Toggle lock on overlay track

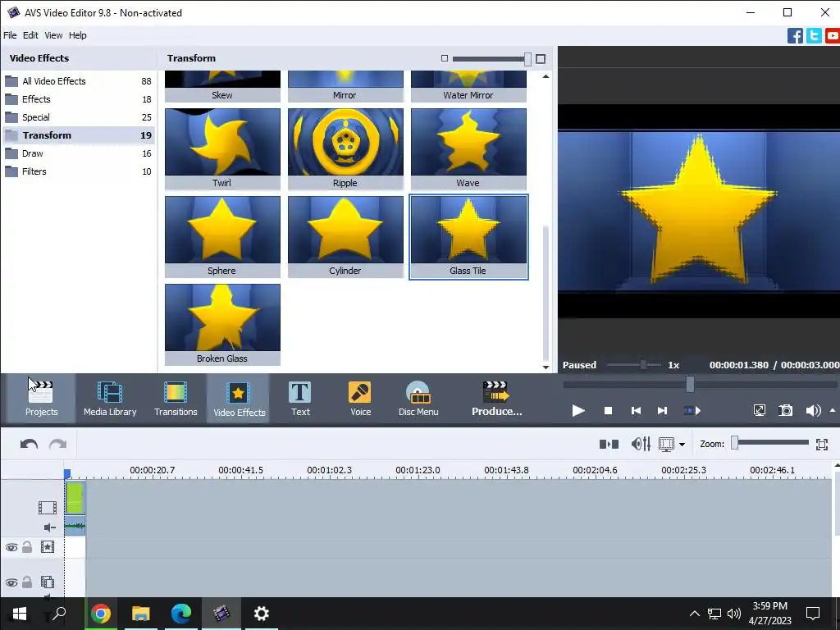pos(27,582)
